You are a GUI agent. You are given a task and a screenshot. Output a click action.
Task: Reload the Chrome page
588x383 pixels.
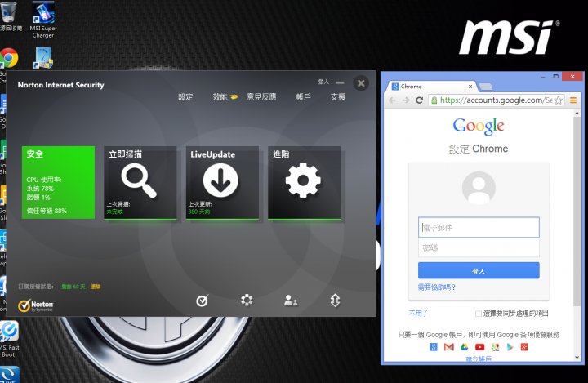pos(419,100)
